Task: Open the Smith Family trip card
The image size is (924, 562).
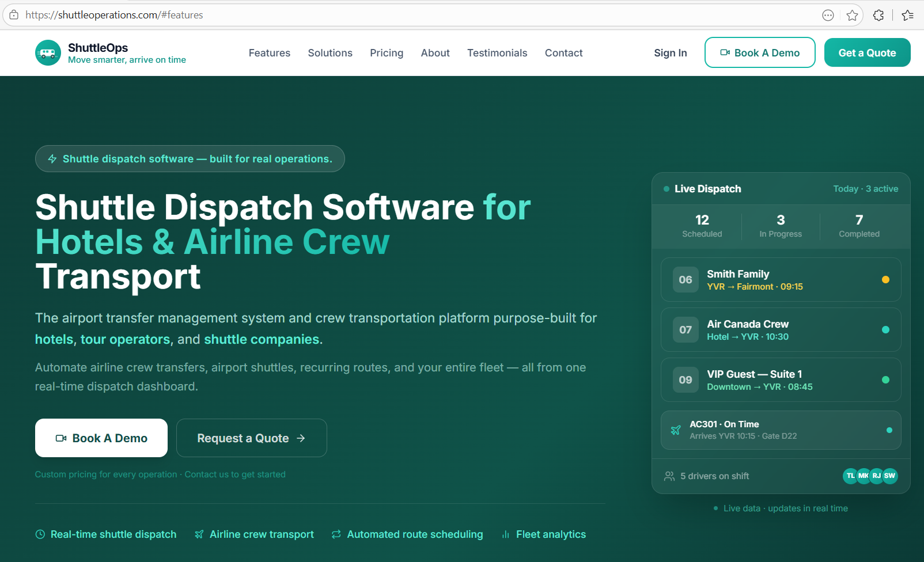Action: pos(781,280)
